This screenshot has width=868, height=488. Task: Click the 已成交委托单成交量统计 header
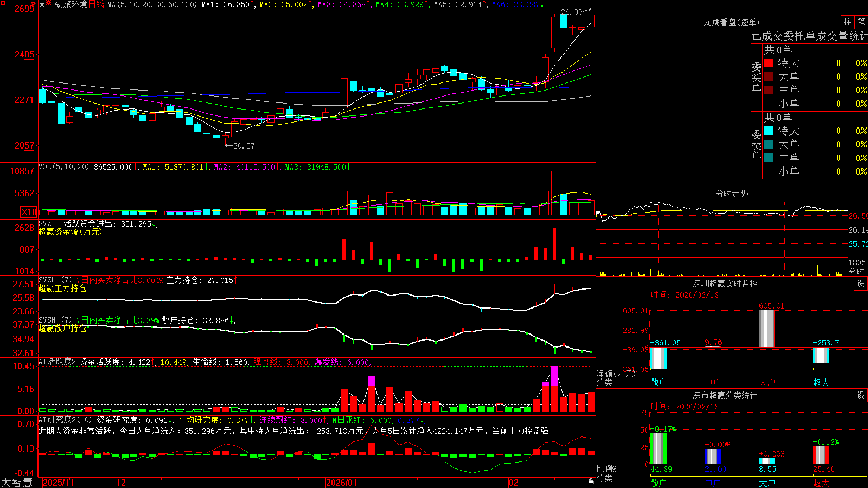pyautogui.click(x=809, y=36)
